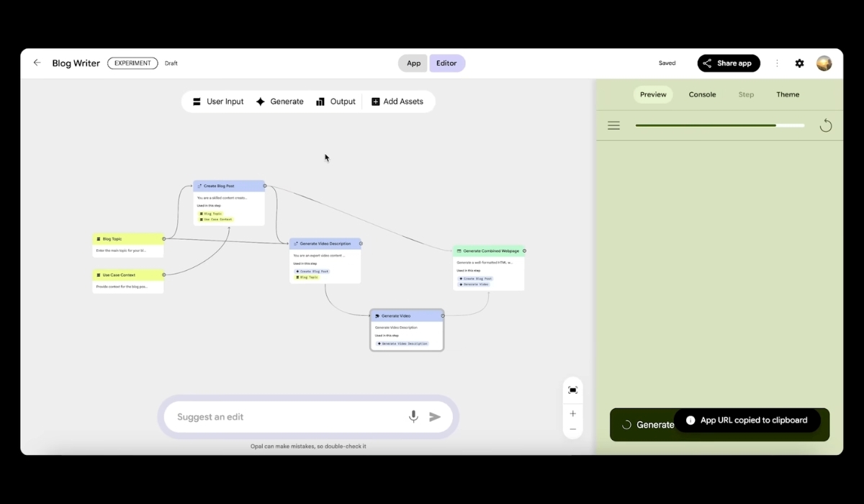
Task: Click Generate Video chip in Combined Webpage node
Action: pos(474,284)
